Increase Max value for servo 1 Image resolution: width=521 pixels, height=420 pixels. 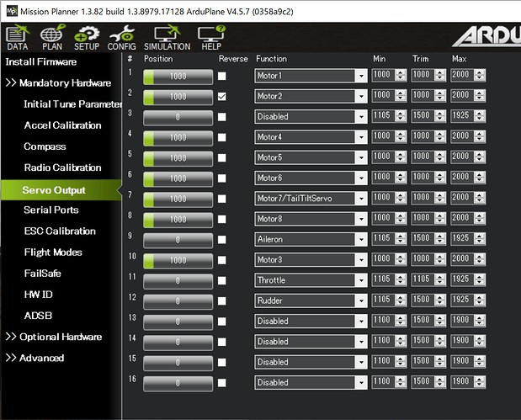click(x=480, y=72)
